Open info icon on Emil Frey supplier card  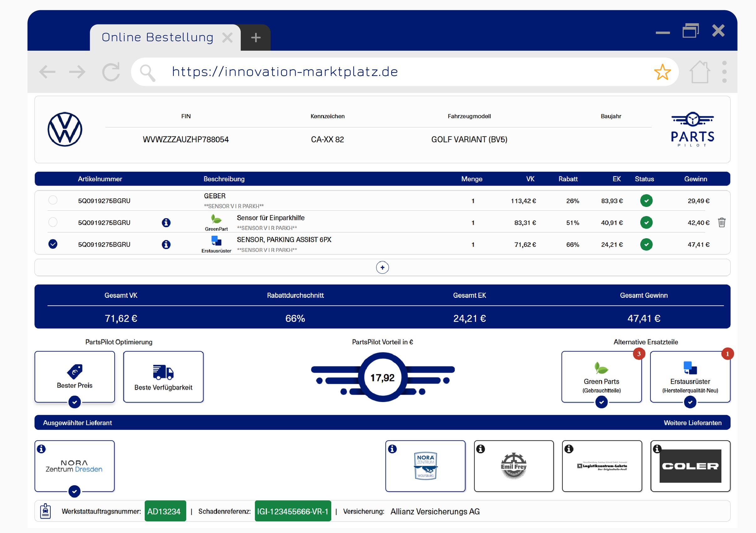(481, 449)
